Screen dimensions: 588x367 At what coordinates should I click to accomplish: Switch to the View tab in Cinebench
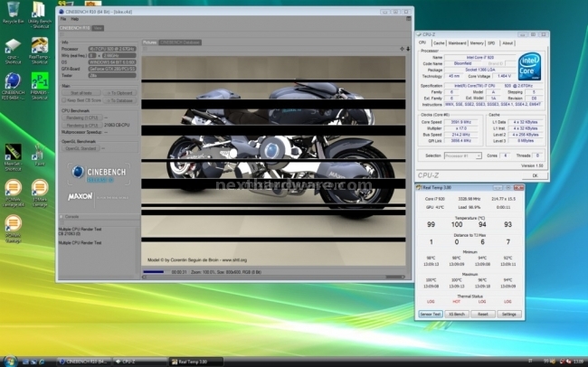(98, 28)
